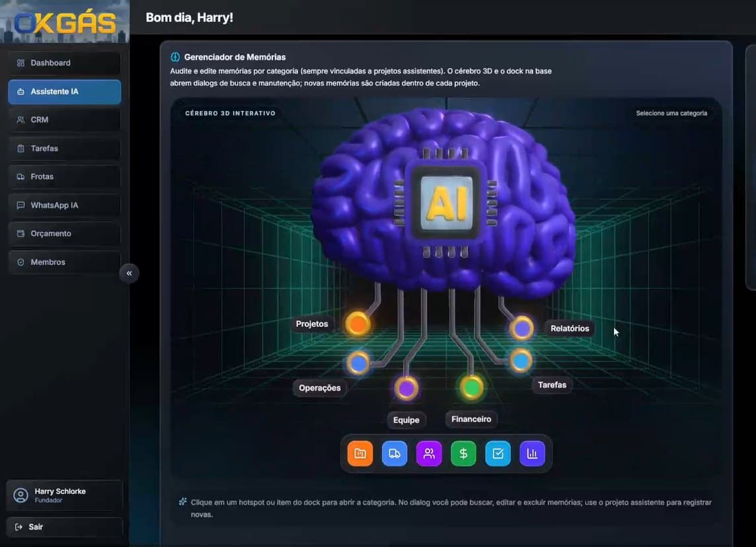Go to CRM in the sidebar
Image resolution: width=756 pixels, height=547 pixels.
(x=65, y=120)
